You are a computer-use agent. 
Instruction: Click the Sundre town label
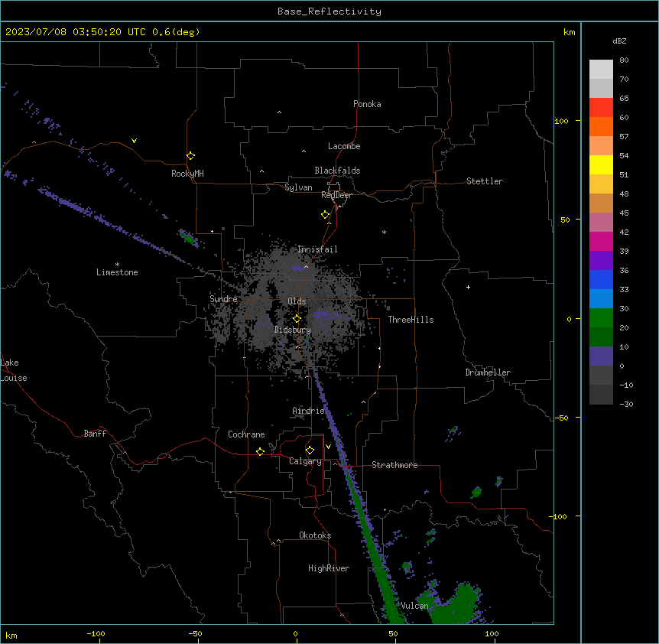click(223, 299)
